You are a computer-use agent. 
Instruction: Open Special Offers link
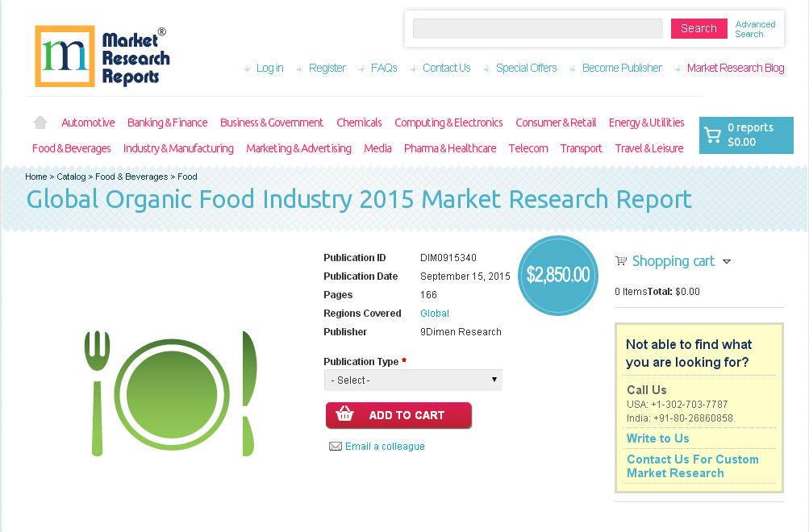click(x=526, y=68)
